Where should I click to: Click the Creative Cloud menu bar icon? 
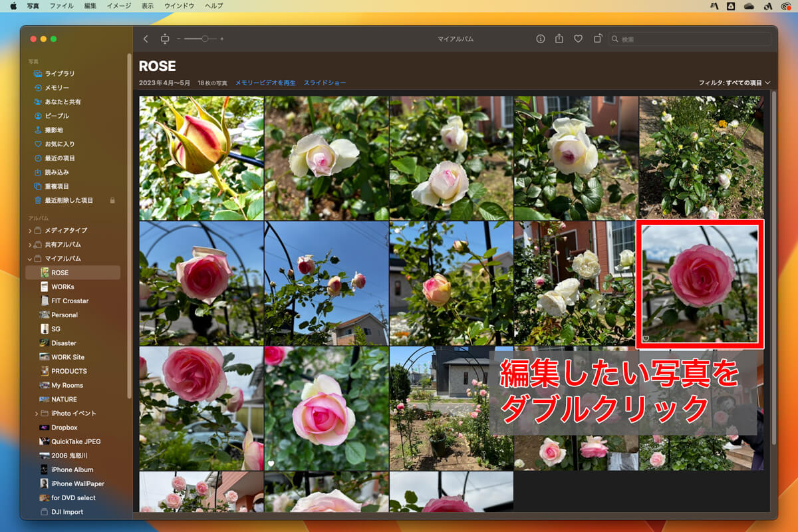(785, 5)
